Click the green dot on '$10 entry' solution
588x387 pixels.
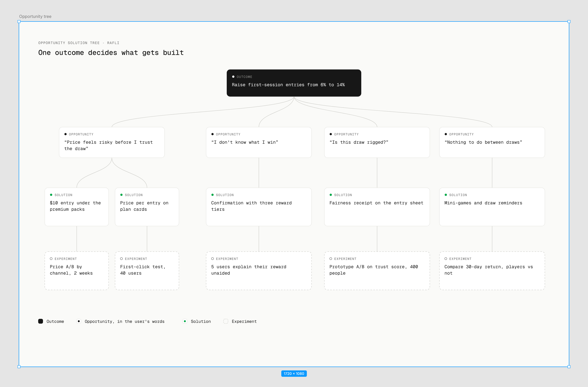coord(51,195)
